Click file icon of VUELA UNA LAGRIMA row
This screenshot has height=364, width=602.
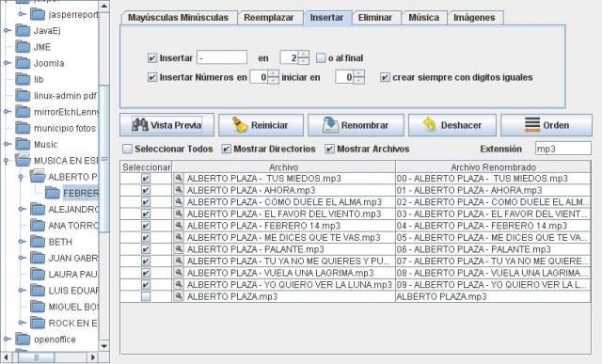click(x=179, y=273)
